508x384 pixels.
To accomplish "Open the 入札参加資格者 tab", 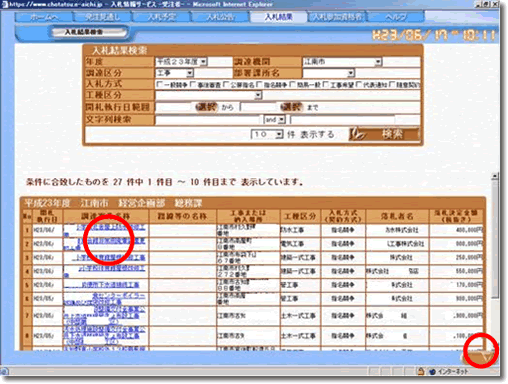I will click(x=337, y=17).
